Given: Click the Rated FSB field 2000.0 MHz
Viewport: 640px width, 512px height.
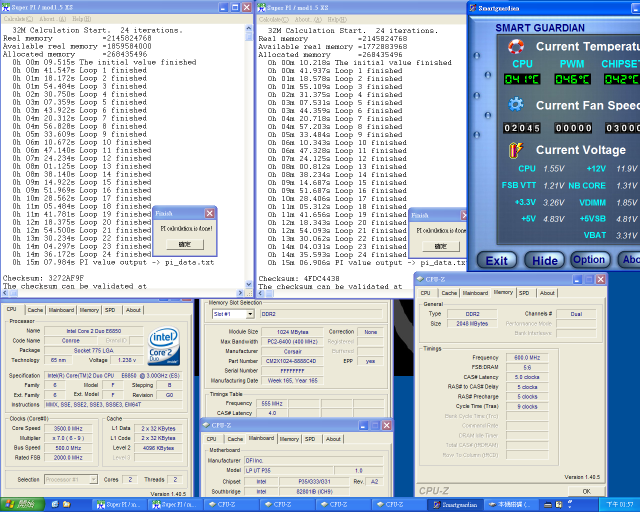Looking at the screenshot, I should pyautogui.click(x=68, y=458).
